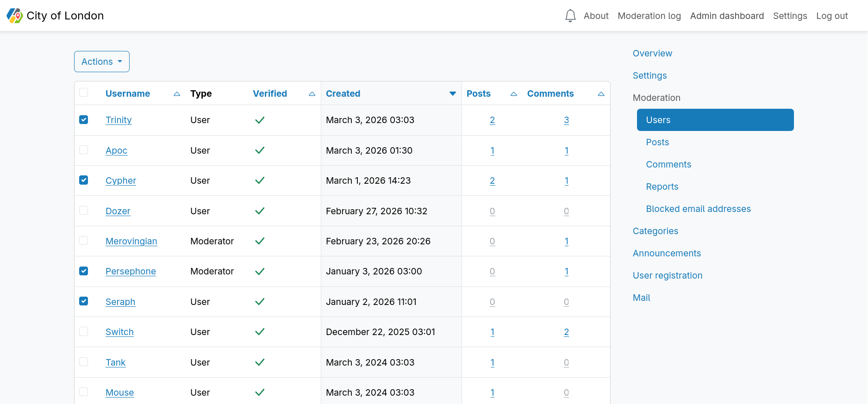Click the sort arrow beside Posts
This screenshot has width=868, height=404.
pyautogui.click(x=513, y=94)
